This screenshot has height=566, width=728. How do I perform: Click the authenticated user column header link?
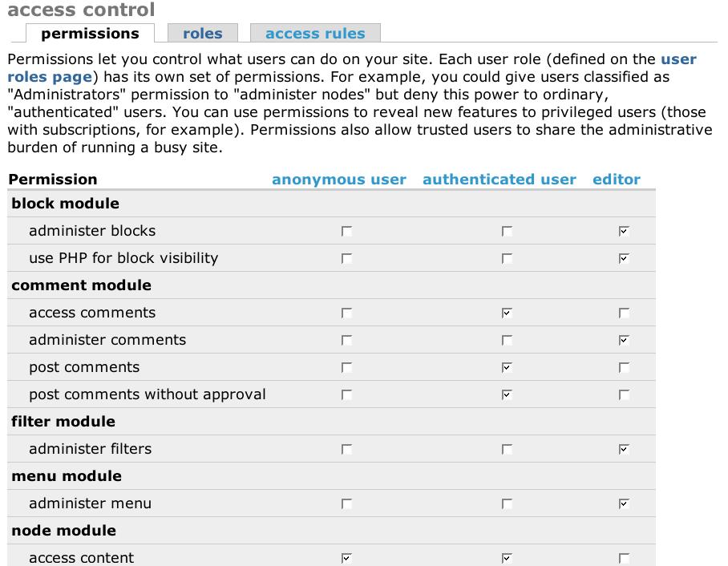coord(499,180)
